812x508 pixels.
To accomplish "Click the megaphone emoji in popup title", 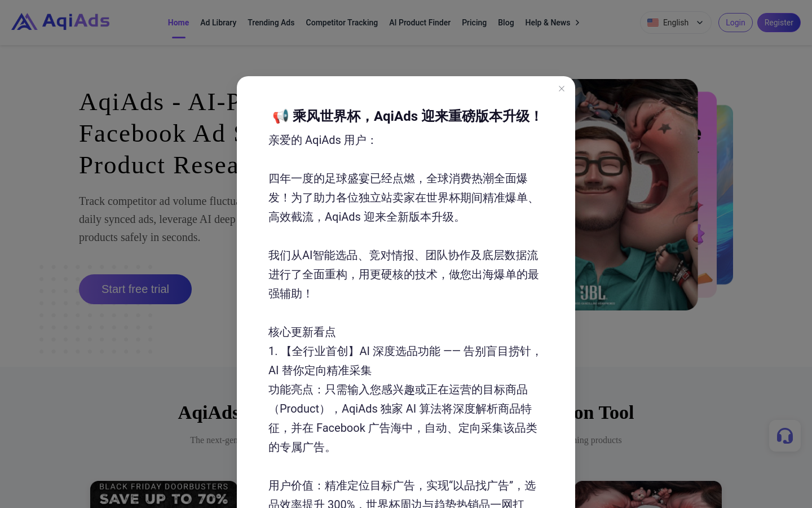I will click(x=280, y=116).
